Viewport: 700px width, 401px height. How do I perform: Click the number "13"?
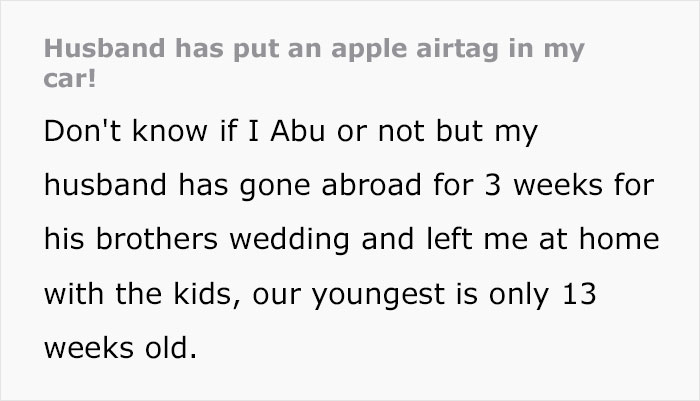tap(587, 298)
